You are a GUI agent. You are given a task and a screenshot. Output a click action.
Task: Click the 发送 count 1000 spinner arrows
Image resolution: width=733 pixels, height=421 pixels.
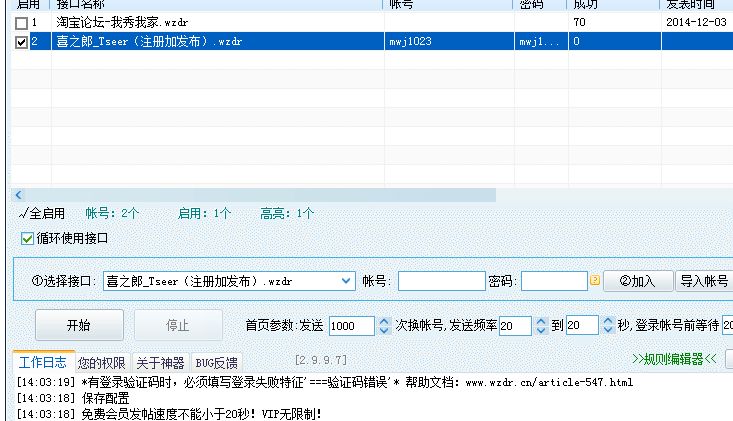(385, 325)
